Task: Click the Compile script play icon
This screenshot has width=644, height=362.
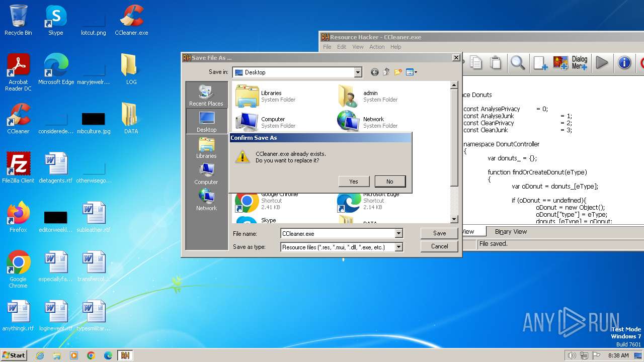Action: [602, 63]
